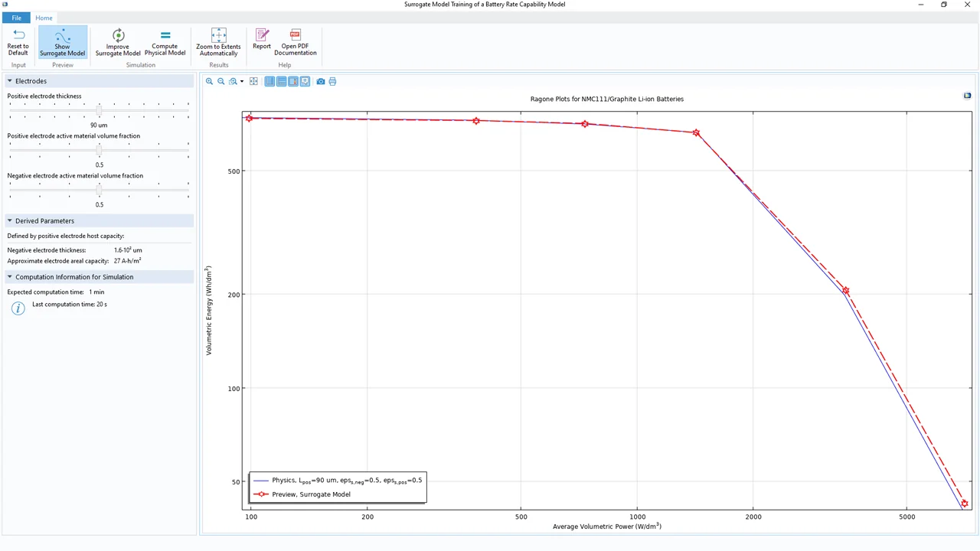Collapse the Electrodes section
This screenshot has width=980, height=551.
click(10, 81)
